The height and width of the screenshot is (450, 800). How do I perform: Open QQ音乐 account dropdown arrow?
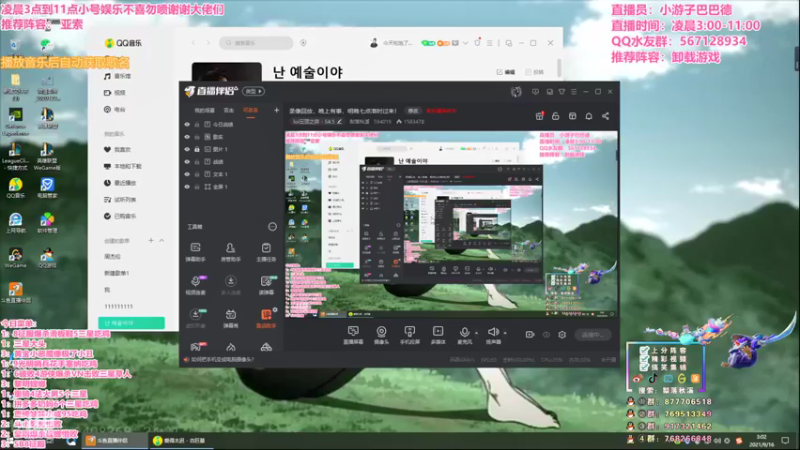pos(465,43)
